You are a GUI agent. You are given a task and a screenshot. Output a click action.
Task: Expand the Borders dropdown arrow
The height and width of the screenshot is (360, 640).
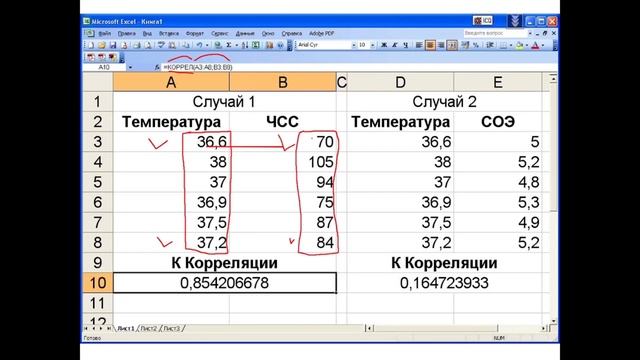click(x=511, y=45)
